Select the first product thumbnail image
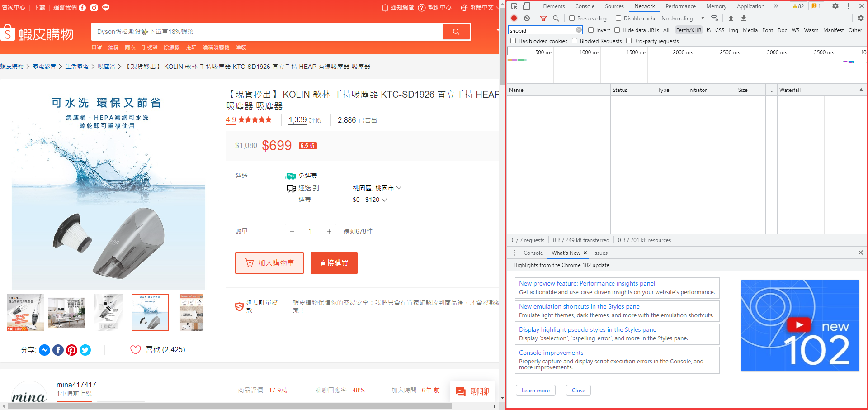Viewport: 868px width, 410px height. click(25, 313)
